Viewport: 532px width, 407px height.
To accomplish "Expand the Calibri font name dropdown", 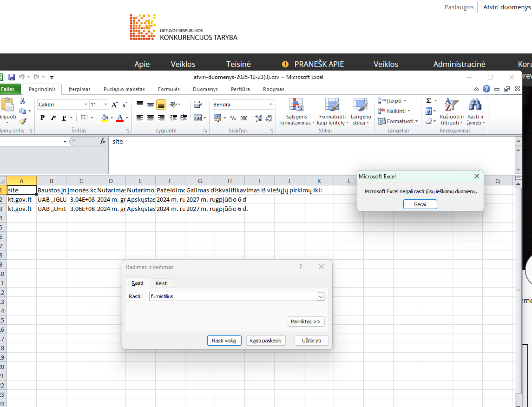I will tap(85, 105).
